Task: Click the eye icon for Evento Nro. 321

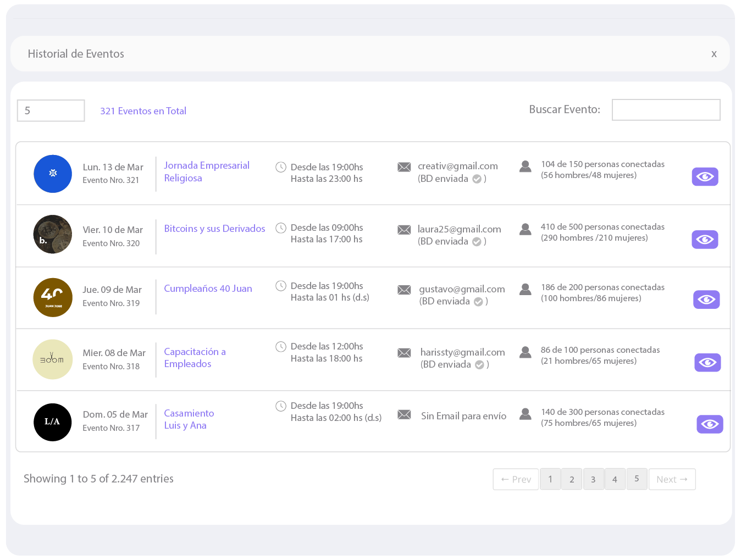Action: click(x=705, y=176)
